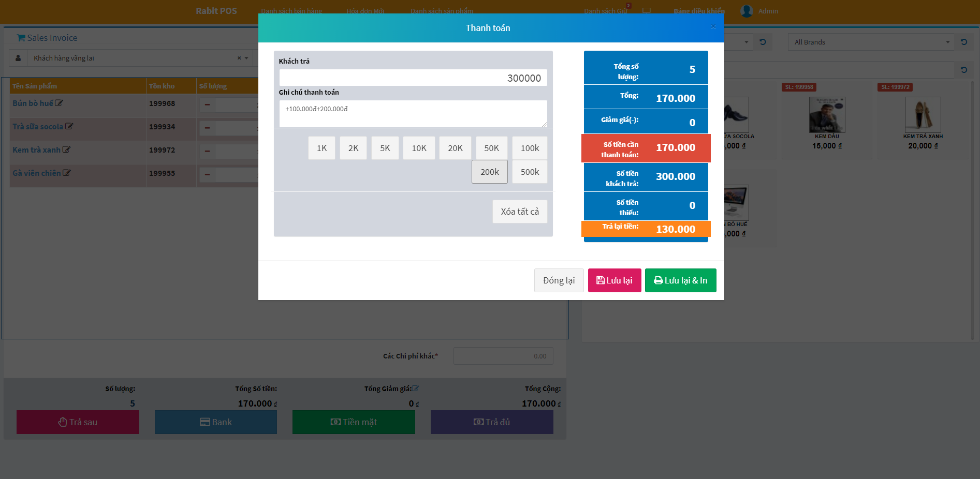The width and height of the screenshot is (980, 479).
Task: Select the KEM DÂU product thumbnail
Action: (x=827, y=115)
